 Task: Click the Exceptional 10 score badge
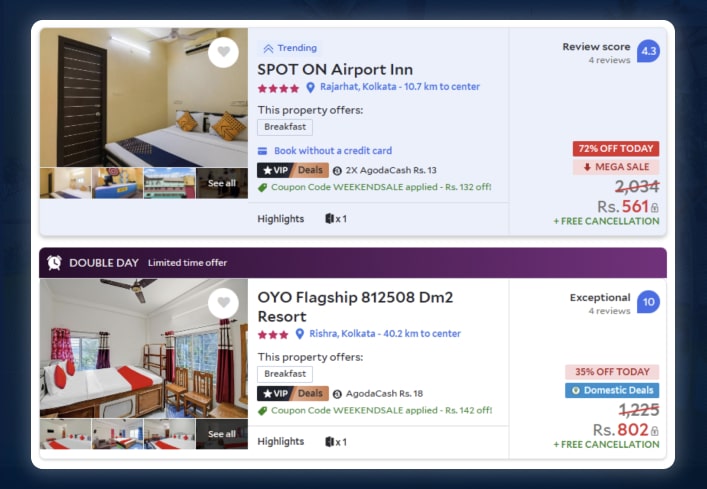pyautogui.click(x=648, y=302)
